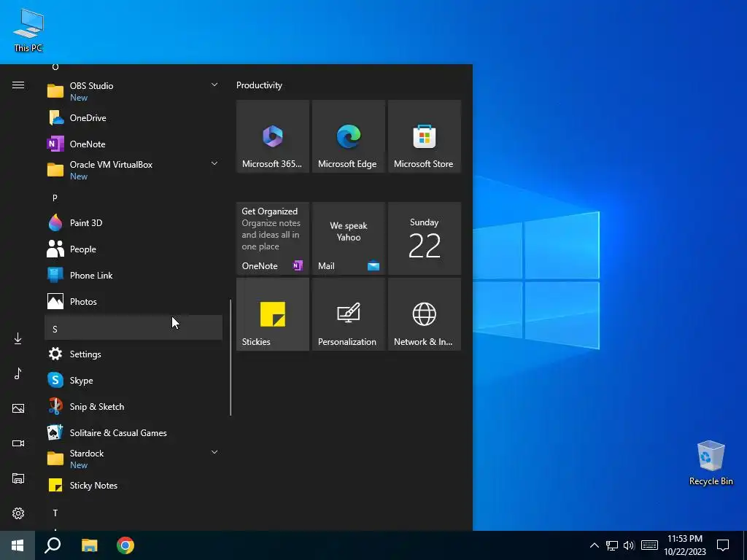Open File Explorer from the Start sidebar
The width and height of the screenshot is (747, 560).
[18, 478]
